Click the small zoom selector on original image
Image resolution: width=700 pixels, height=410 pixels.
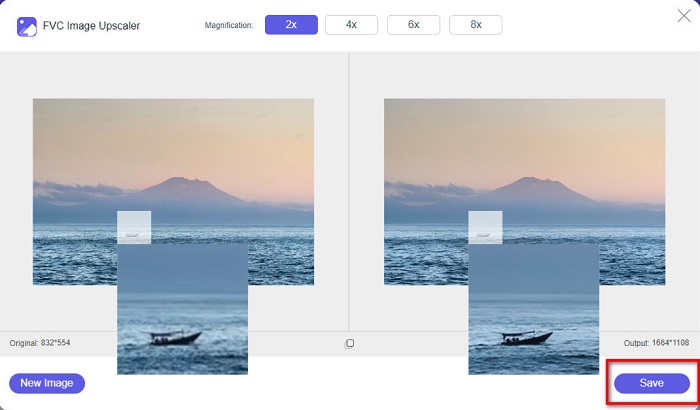click(x=134, y=227)
